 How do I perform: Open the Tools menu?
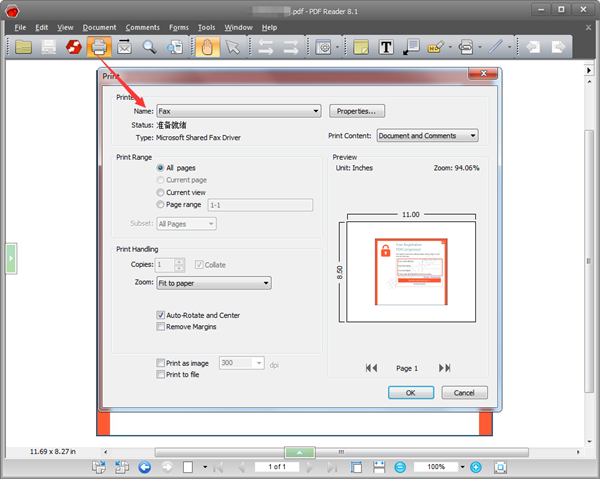click(207, 28)
